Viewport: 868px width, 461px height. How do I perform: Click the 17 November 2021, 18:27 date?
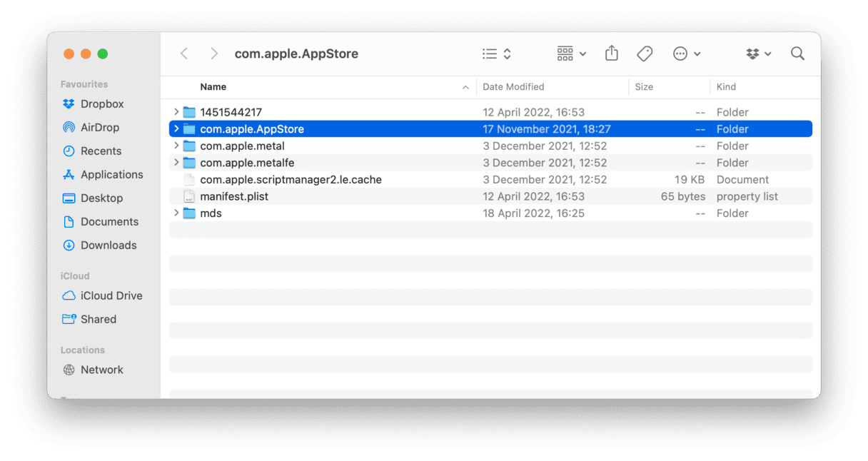tap(547, 129)
